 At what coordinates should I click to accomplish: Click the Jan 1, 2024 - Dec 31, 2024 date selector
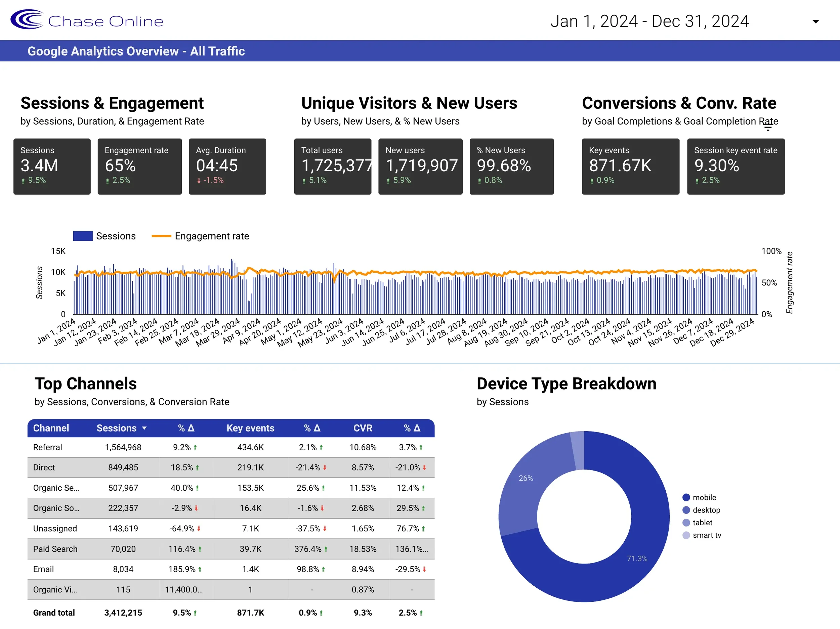coord(649,21)
